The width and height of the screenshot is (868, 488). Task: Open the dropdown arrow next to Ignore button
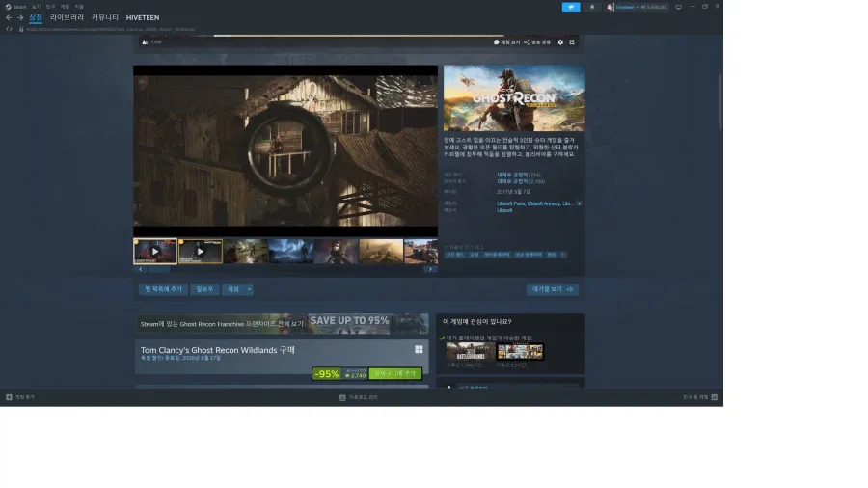click(249, 289)
